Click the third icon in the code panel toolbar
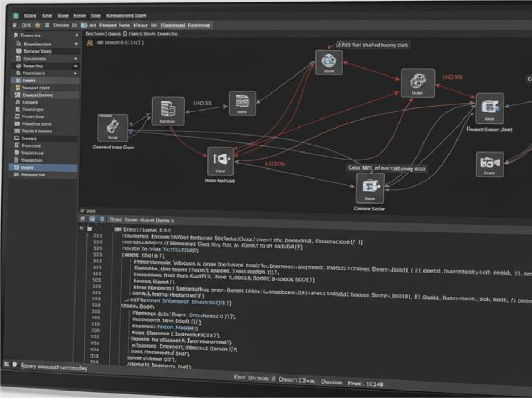532x398 pixels. point(102,219)
